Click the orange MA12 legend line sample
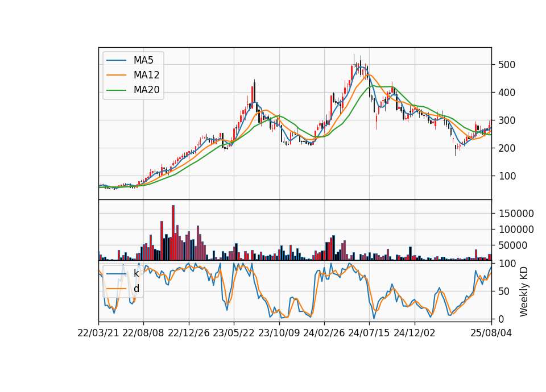This screenshot has width=546, height=392. [x=116, y=75]
